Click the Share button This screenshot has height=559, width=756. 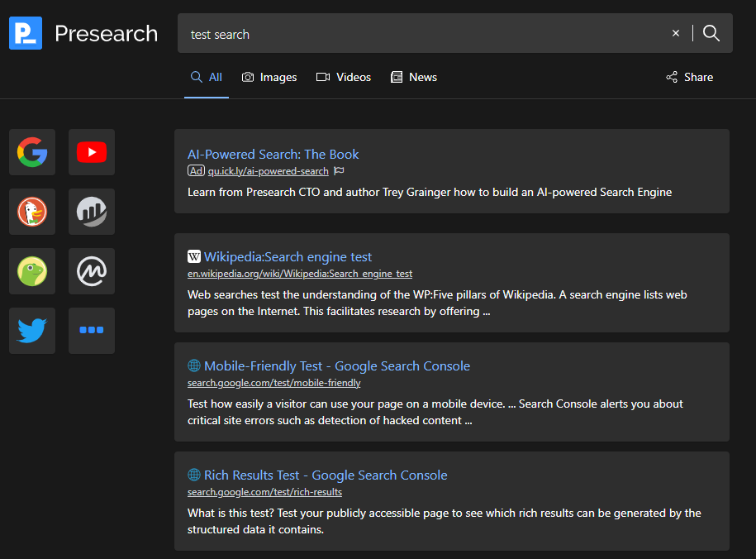(x=689, y=77)
